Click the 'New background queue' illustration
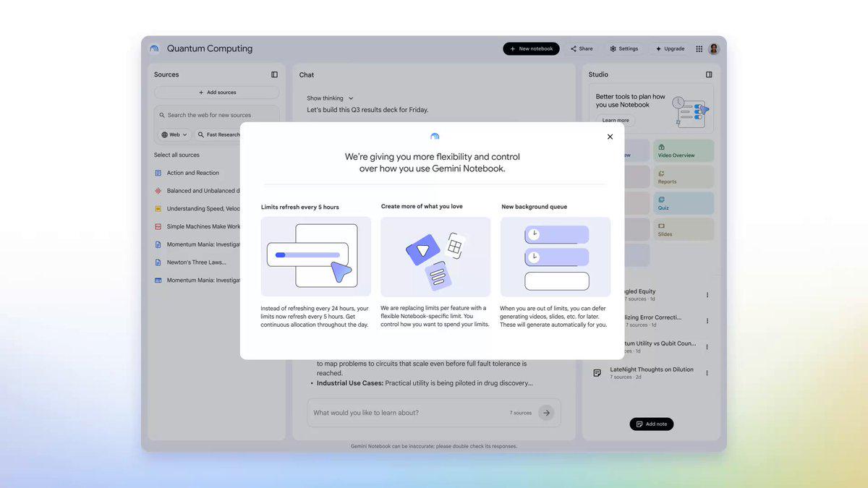This screenshot has height=488, width=868. pos(556,257)
